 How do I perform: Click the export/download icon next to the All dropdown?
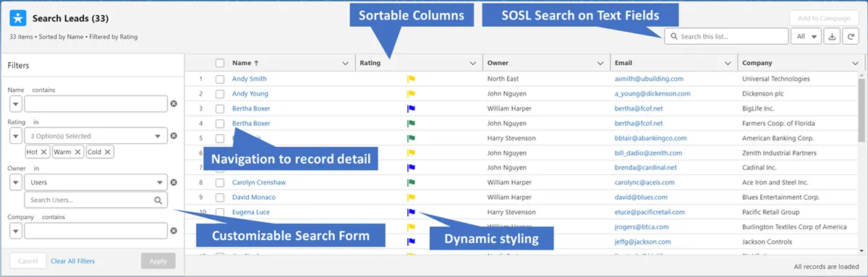(x=833, y=37)
